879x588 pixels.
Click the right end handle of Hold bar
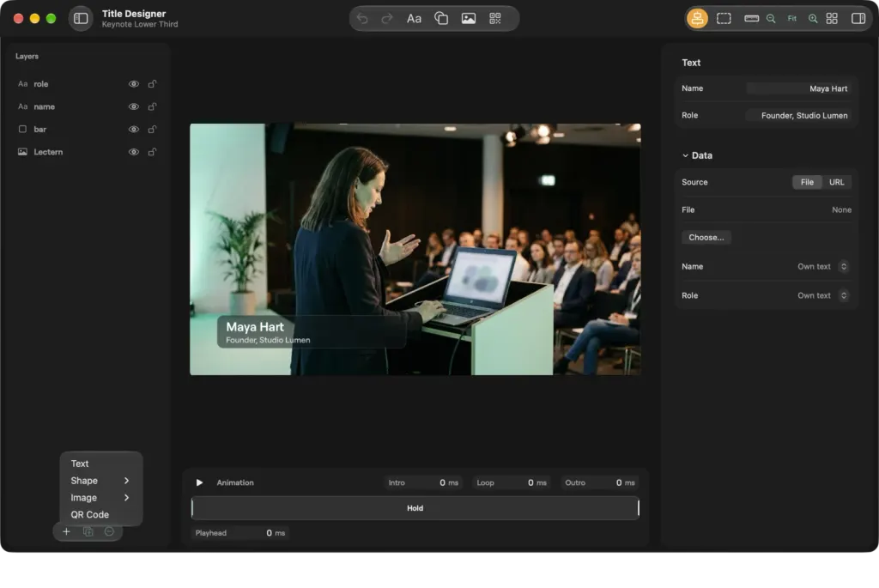point(638,508)
